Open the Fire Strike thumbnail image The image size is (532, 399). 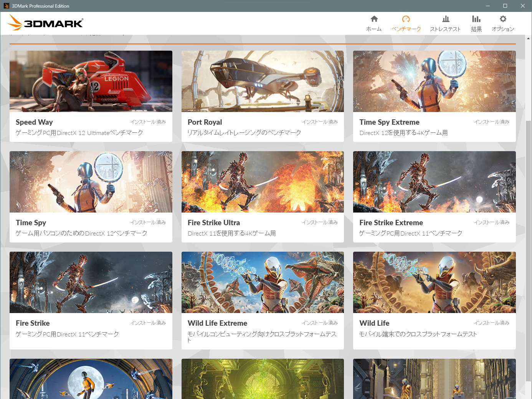pyautogui.click(x=91, y=282)
